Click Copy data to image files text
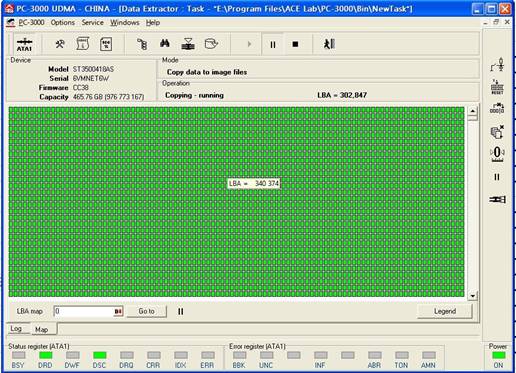The width and height of the screenshot is (516, 373). click(207, 72)
